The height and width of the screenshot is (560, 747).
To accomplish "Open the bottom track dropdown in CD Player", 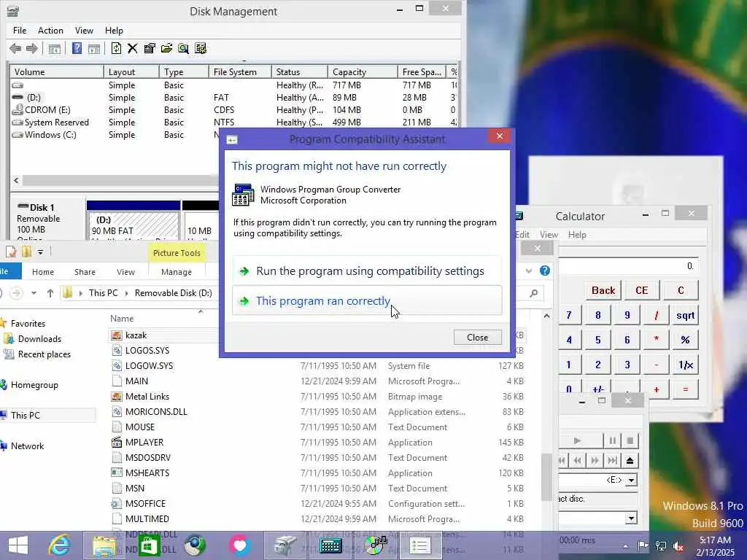I will click(x=631, y=518).
